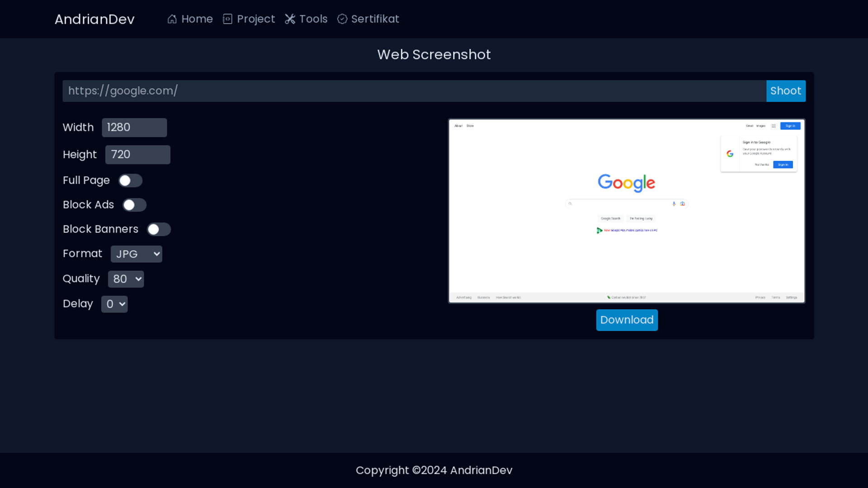The width and height of the screenshot is (868, 488).
Task: Click the Shoot button
Action: 786,91
